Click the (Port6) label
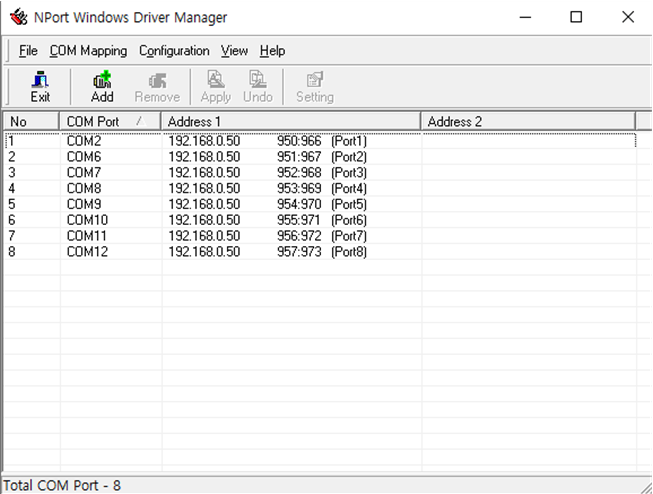The image size is (653, 494). click(x=349, y=220)
